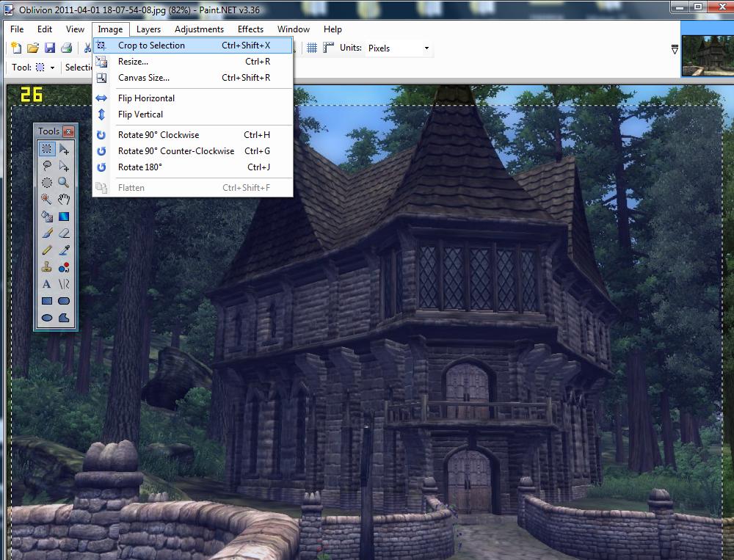Screen dimensions: 734x560
Task: Toggle the pixel grid icon
Action: (312, 48)
